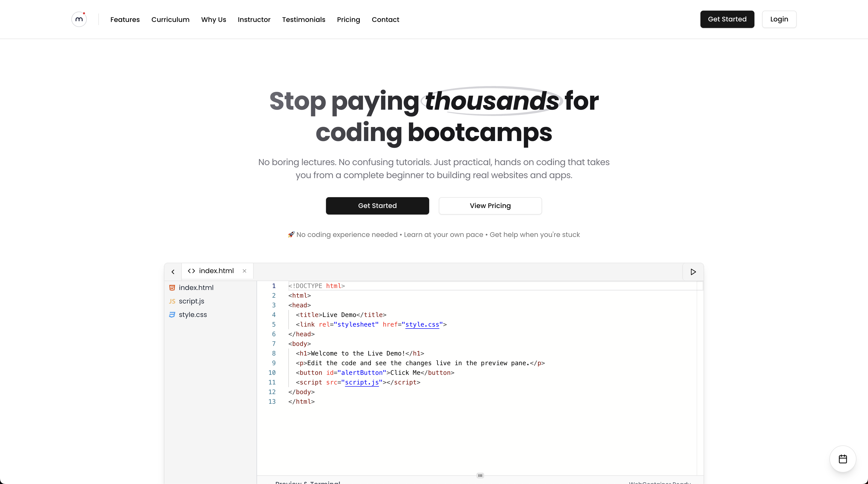The height and width of the screenshot is (484, 868).
Task: Select index.html in the file list
Action: (196, 288)
